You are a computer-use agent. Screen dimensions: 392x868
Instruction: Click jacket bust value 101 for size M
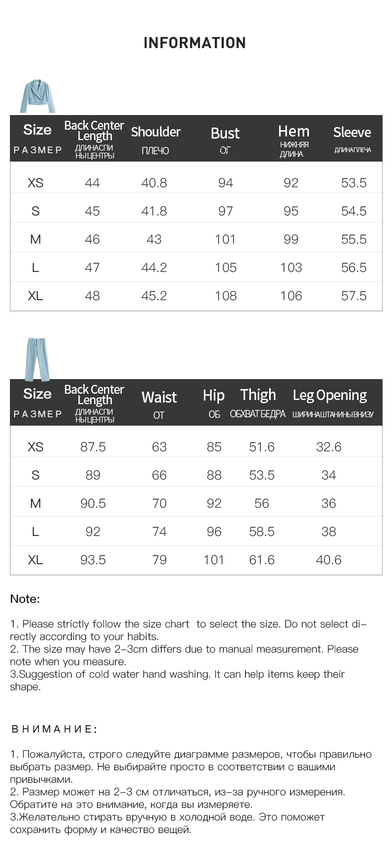pyautogui.click(x=225, y=239)
